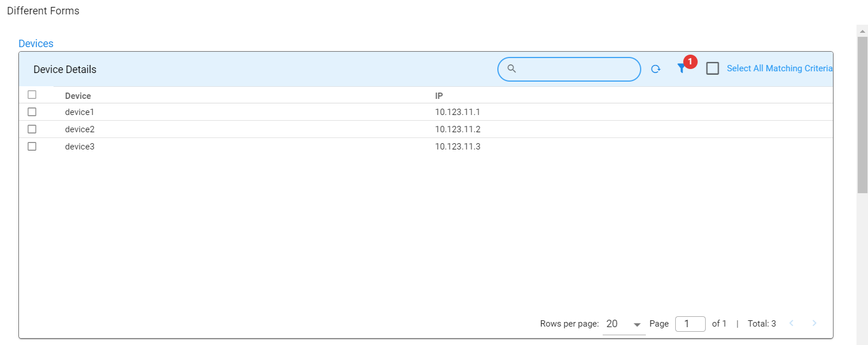
Task: Tick the checkbox for device2
Action: pyautogui.click(x=32, y=129)
